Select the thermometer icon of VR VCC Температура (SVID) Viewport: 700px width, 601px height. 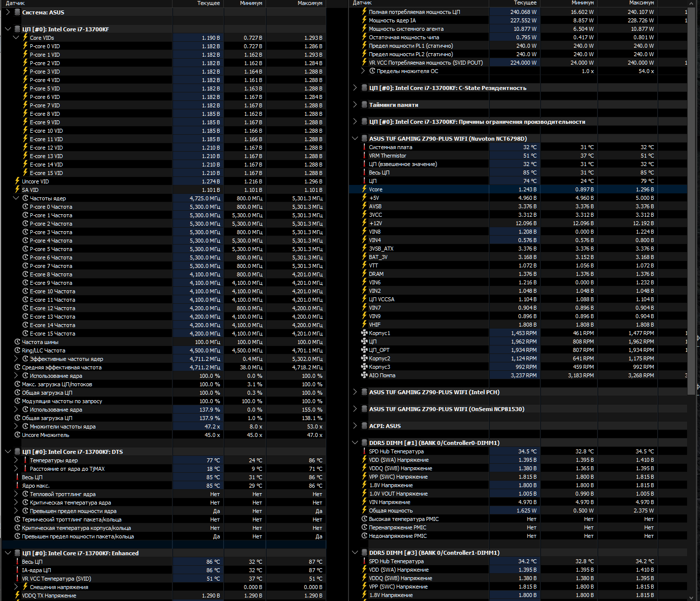coord(17,578)
